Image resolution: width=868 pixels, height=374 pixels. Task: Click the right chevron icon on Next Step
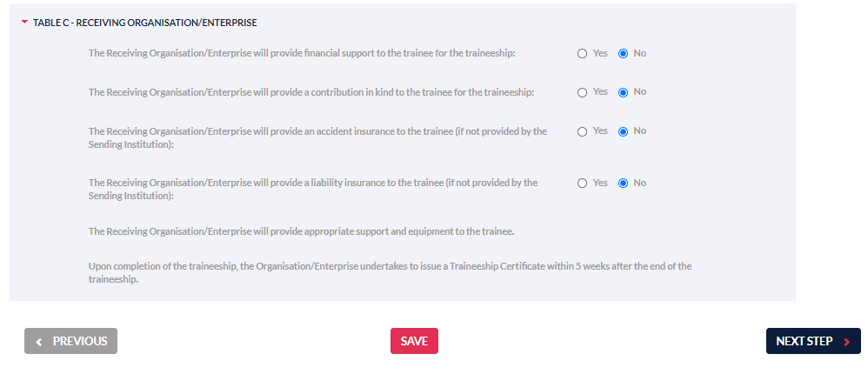[846, 342]
